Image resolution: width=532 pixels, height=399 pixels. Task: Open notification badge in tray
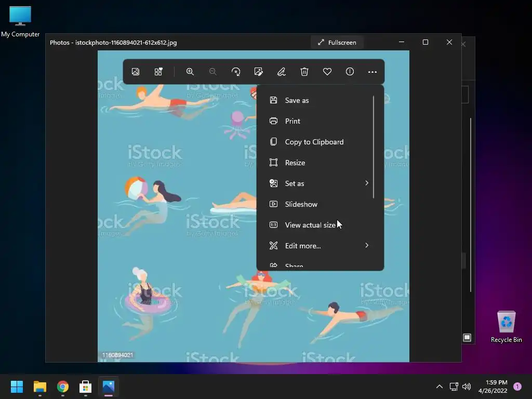[517, 387]
